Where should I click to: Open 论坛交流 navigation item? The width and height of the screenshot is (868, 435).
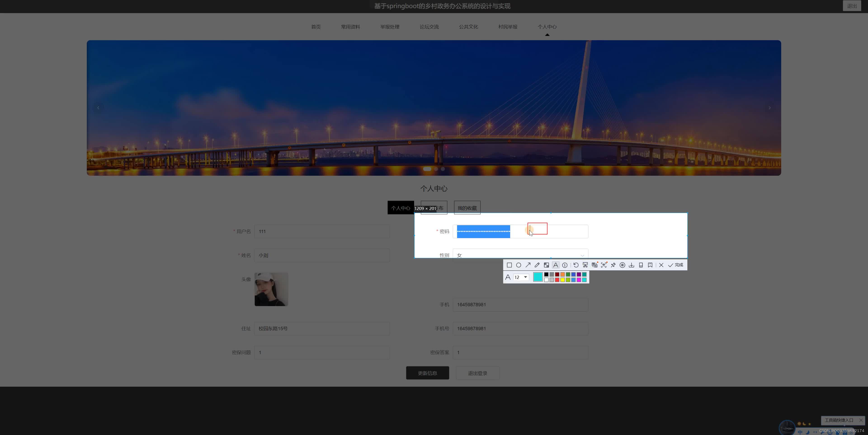[x=429, y=27]
